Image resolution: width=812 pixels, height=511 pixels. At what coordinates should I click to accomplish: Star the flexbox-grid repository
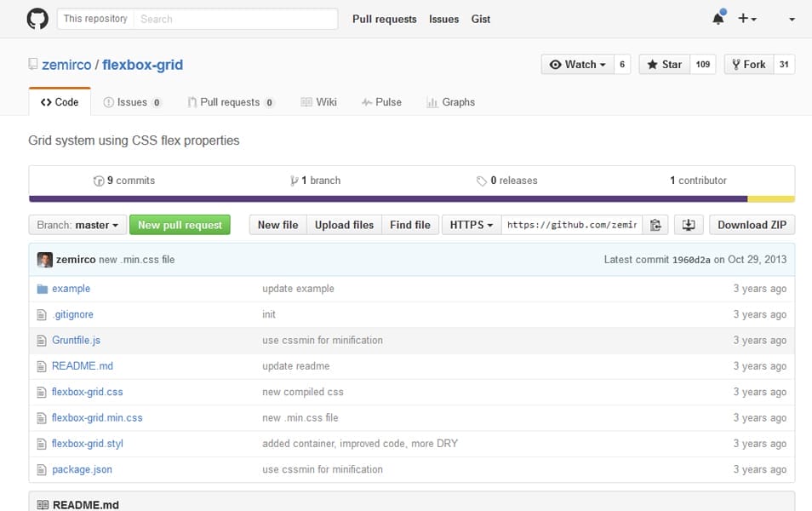point(665,64)
